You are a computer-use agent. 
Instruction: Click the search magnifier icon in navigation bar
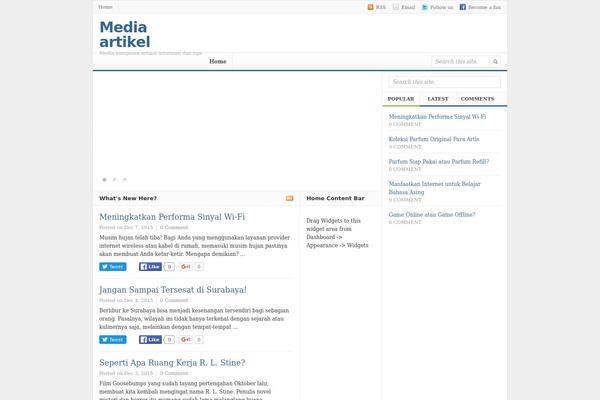tap(495, 62)
